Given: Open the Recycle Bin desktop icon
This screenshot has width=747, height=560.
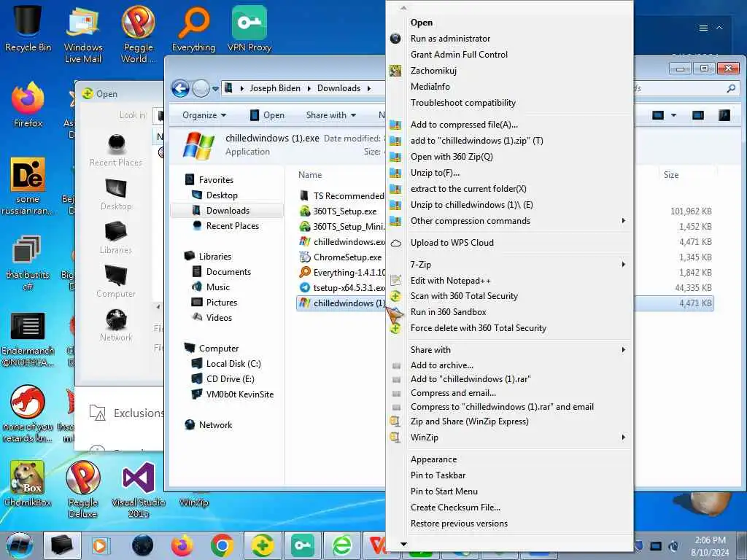Looking at the screenshot, I should [28, 27].
